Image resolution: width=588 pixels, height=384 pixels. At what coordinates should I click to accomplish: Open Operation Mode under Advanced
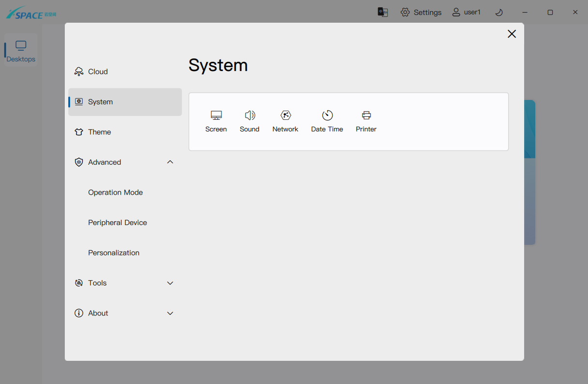click(115, 192)
